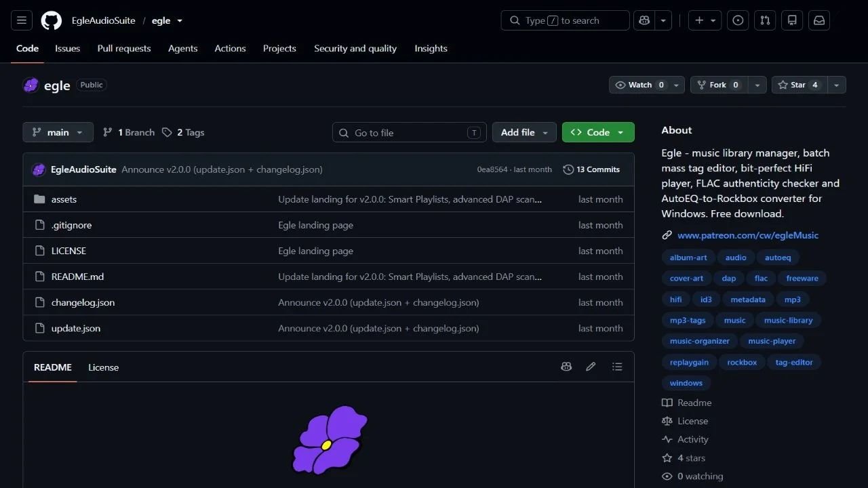Click the branch icon beside 1 Branch
Screen dimensions: 868x488
tap(107, 132)
